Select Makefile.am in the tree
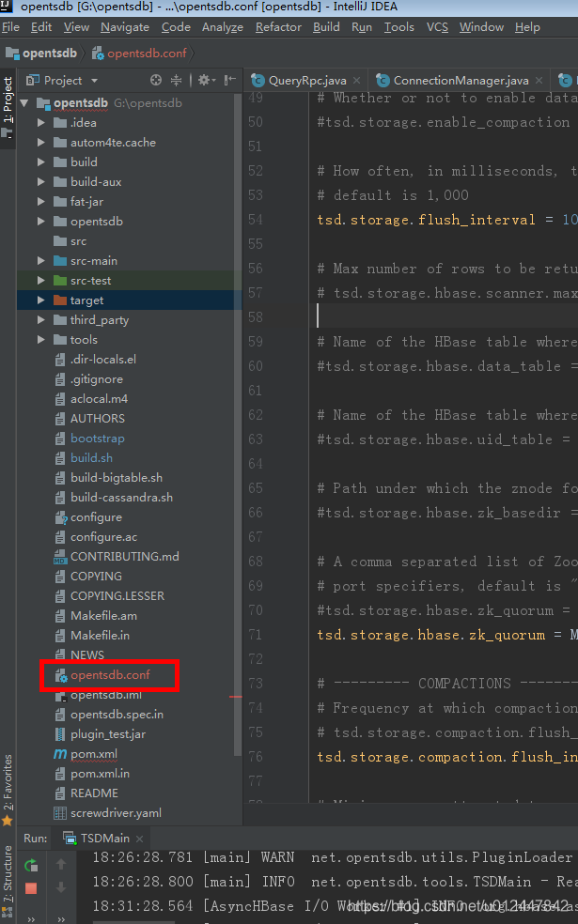 click(x=103, y=616)
